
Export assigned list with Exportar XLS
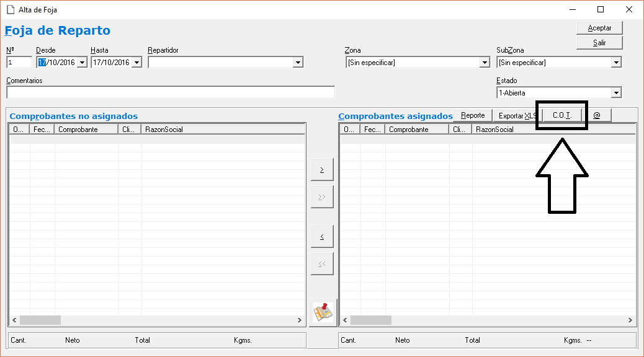516,115
